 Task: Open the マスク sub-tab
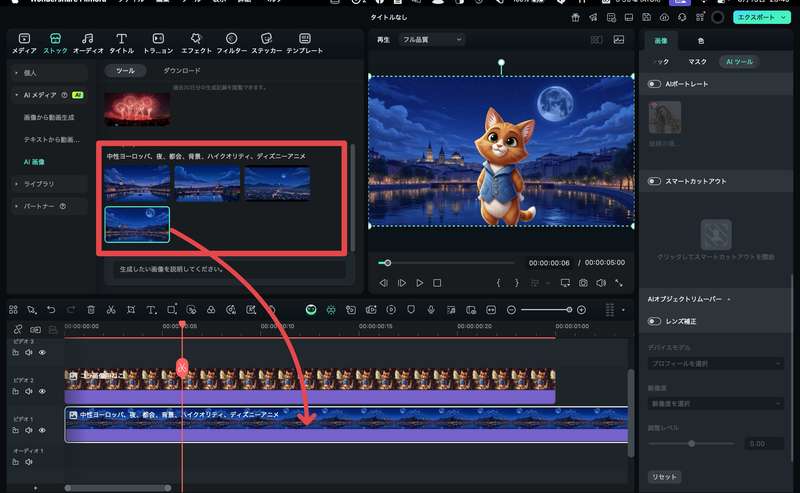pos(697,62)
